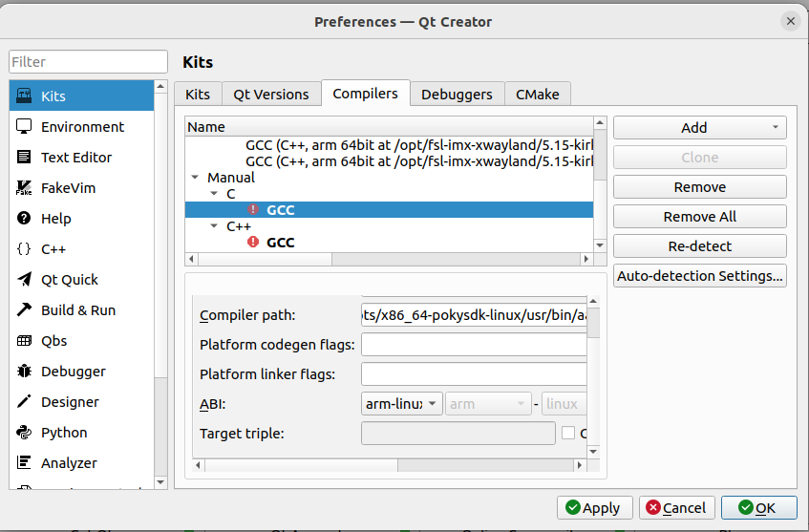The width and height of the screenshot is (809, 532).
Task: Open the Designer settings category
Action: pos(70,402)
